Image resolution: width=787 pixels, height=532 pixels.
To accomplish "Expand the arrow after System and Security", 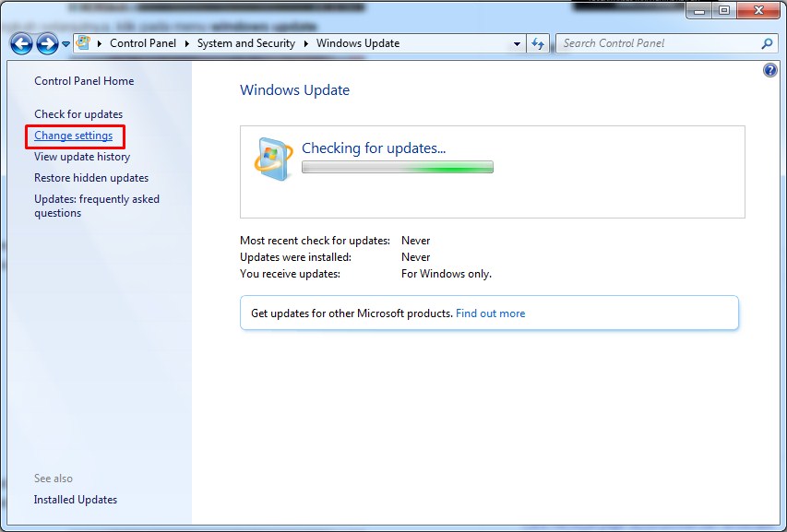I will 305,43.
